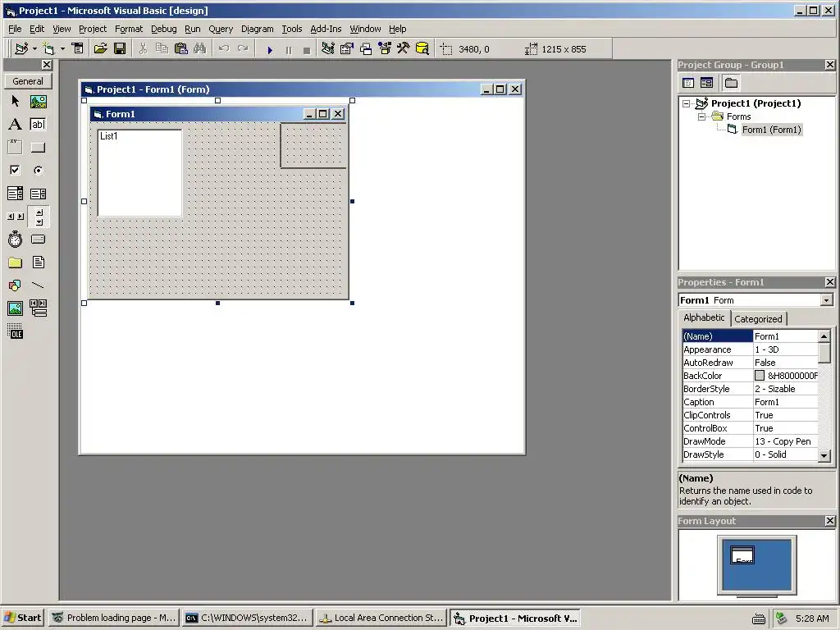Open the Add Project dropdown arrow
The image size is (840, 630).
pos(34,48)
